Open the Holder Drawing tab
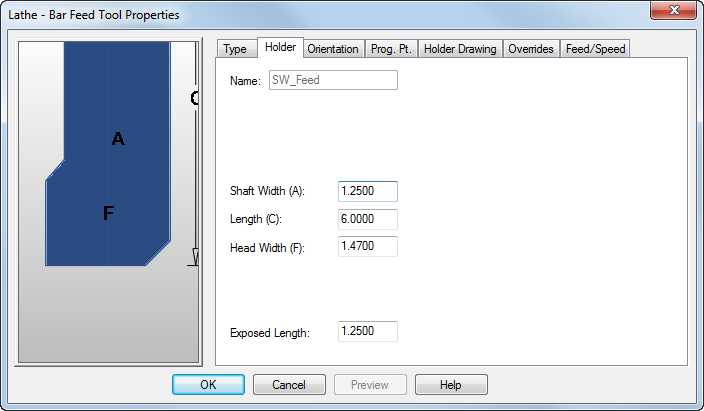Viewport: 704px width, 411px height. 460,49
